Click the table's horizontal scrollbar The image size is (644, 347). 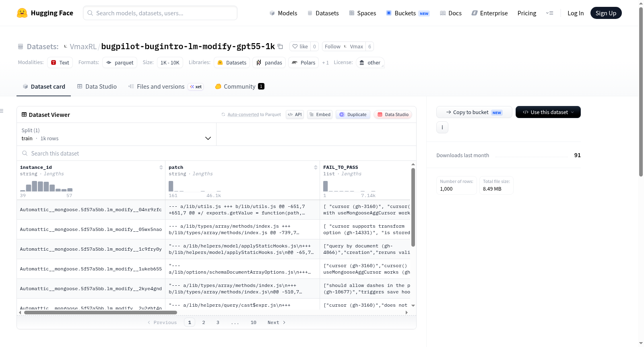[101, 312]
